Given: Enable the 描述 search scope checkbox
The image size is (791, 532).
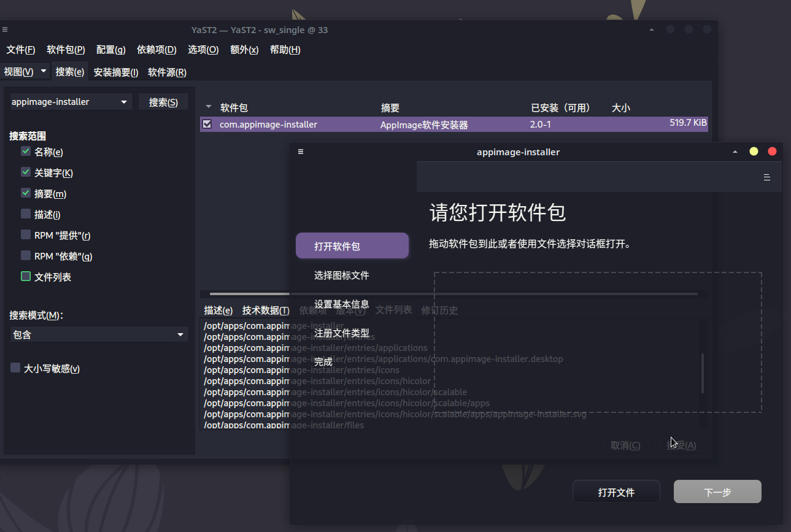Looking at the screenshot, I should coord(26,214).
